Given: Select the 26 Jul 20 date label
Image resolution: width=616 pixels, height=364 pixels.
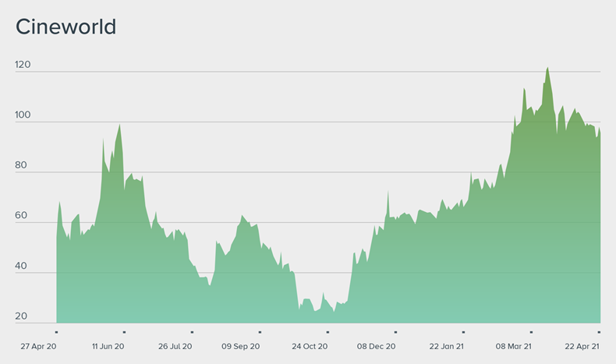Looking at the screenshot, I should (175, 345).
